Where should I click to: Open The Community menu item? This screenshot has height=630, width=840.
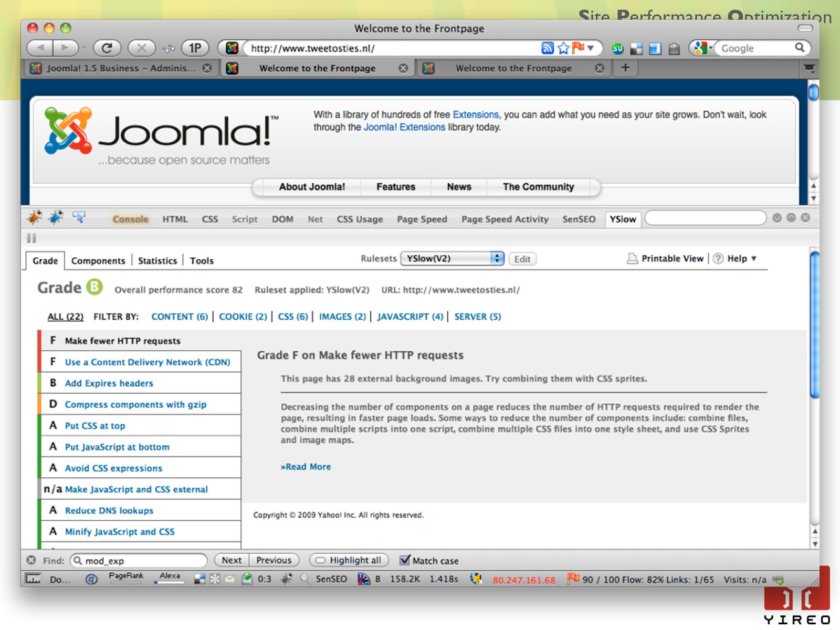coord(539,187)
